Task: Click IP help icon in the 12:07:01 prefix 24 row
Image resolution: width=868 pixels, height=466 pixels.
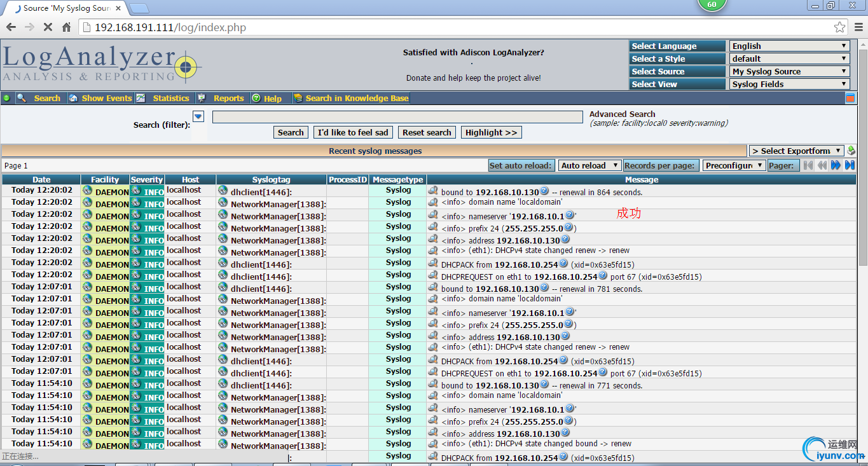Action: tap(568, 323)
